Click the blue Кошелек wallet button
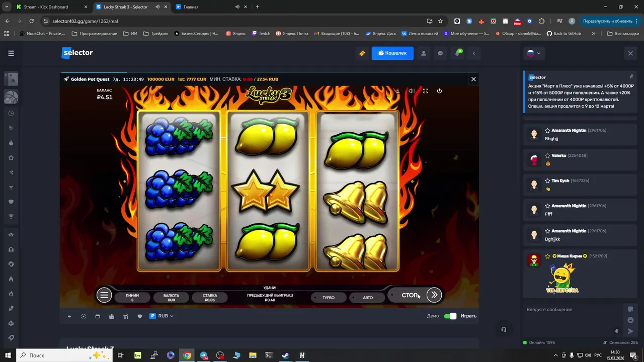Image resolution: width=644 pixels, height=362 pixels. click(x=392, y=53)
